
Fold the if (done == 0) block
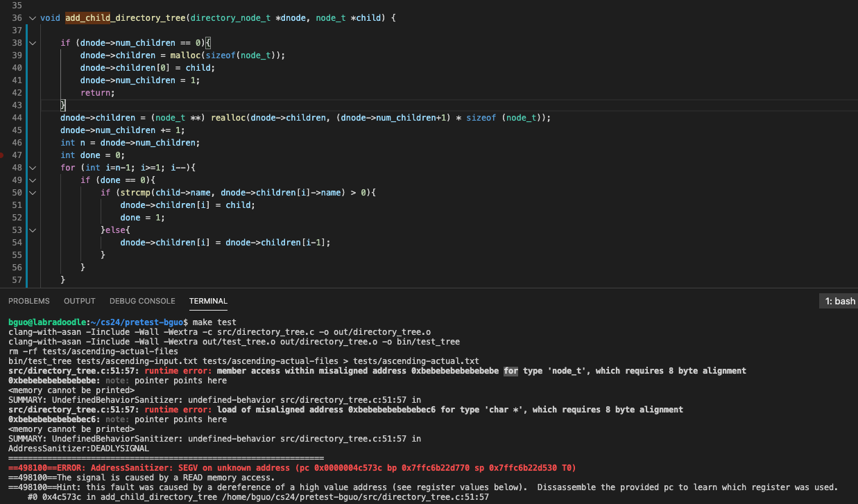coord(32,180)
